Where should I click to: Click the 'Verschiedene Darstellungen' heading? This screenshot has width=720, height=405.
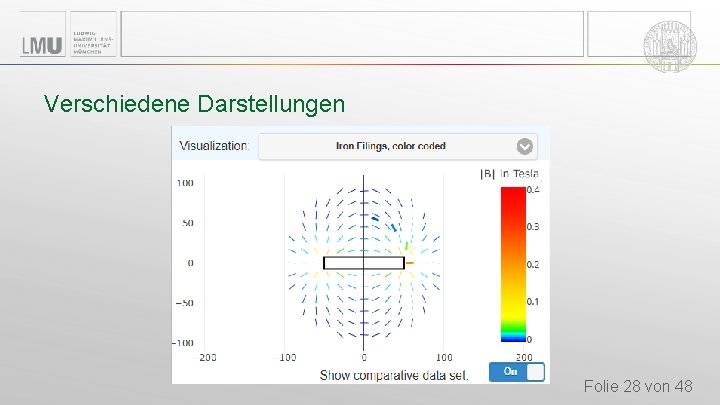pos(194,104)
